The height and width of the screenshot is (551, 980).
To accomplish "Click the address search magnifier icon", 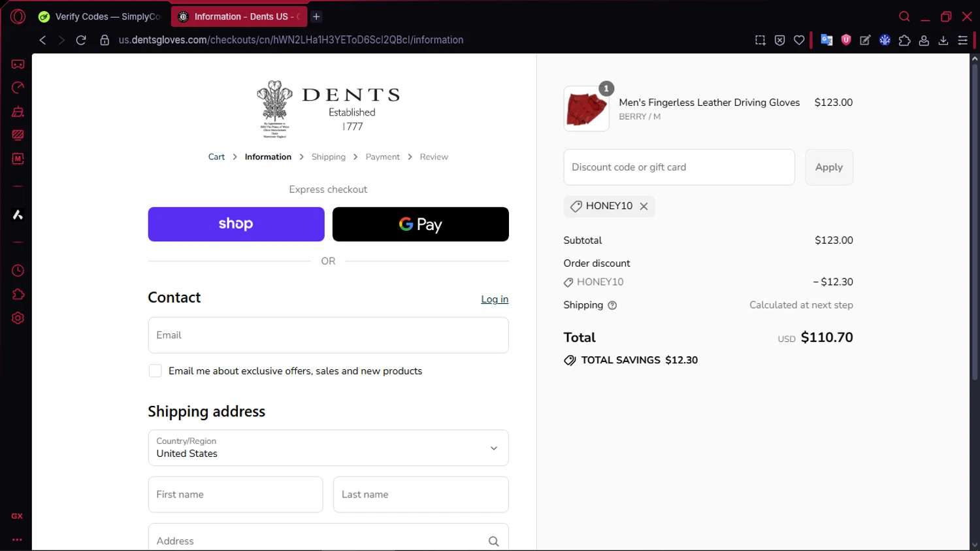I will [x=494, y=541].
